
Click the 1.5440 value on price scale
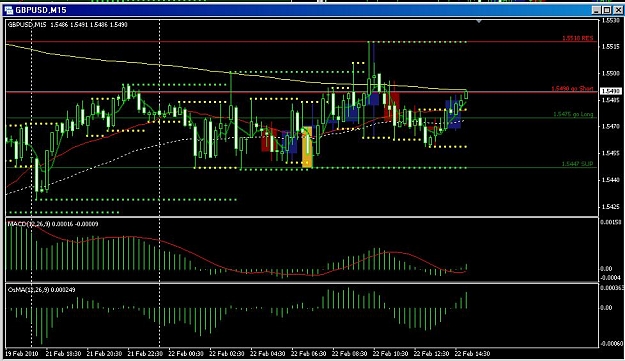(x=611, y=180)
